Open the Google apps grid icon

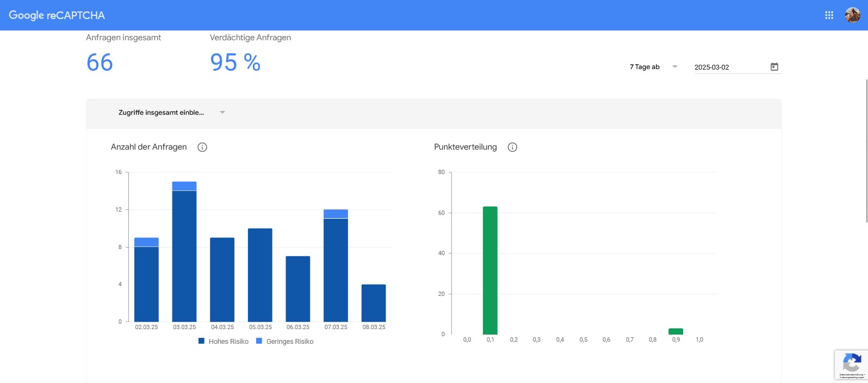click(x=829, y=15)
